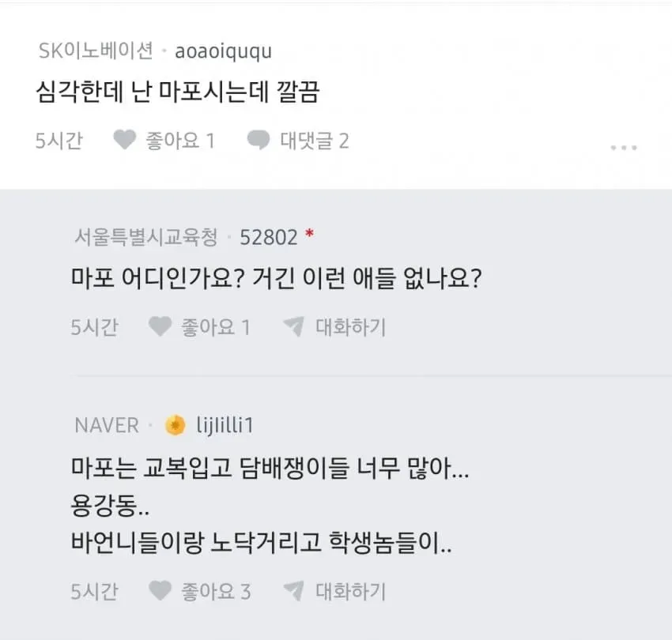Image resolution: width=672 pixels, height=640 pixels.
Task: Select the SK이노베이션 company label
Action: pos(96,51)
